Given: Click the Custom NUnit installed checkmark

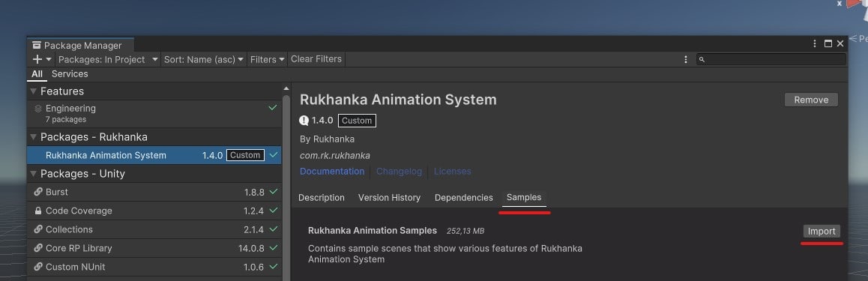Looking at the screenshot, I should [x=273, y=267].
